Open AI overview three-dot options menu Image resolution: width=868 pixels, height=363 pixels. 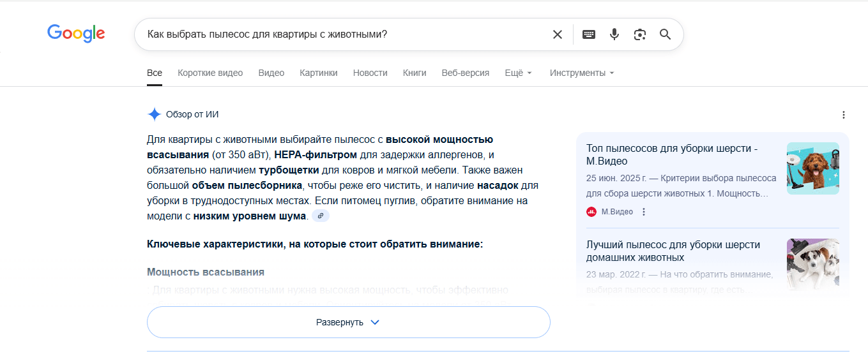click(x=844, y=115)
